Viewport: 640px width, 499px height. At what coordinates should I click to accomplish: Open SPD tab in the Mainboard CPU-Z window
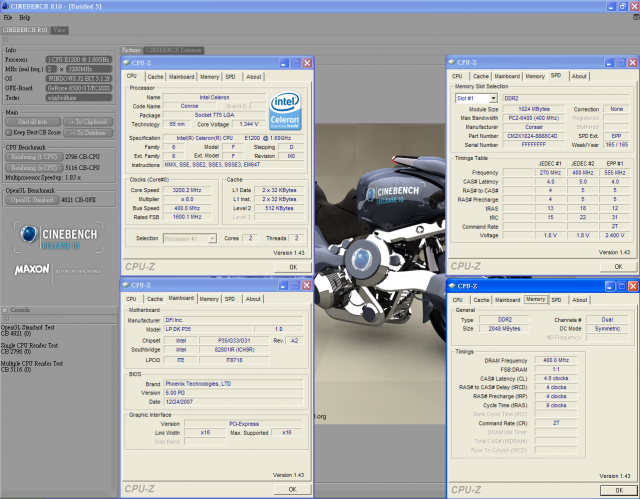pyautogui.click(x=230, y=299)
